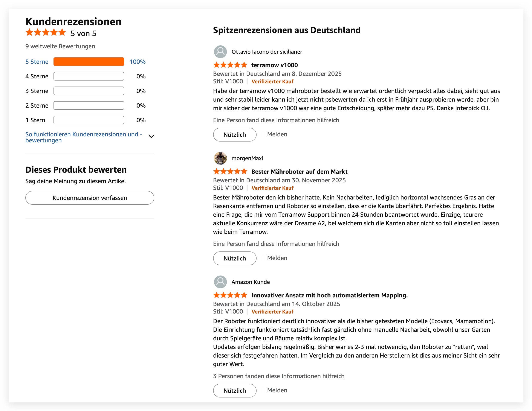Click Ottavio Iacono's default profile avatar
The height and width of the screenshot is (411, 532).
[220, 52]
